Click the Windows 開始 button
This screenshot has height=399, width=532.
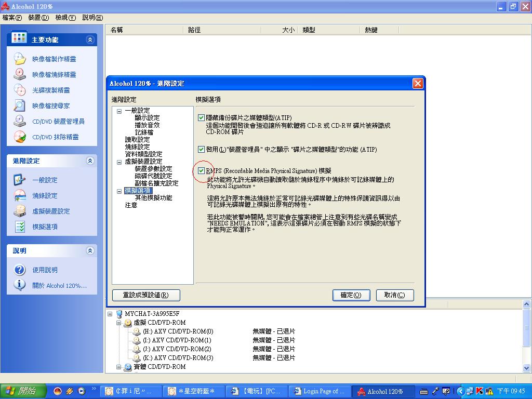21,391
